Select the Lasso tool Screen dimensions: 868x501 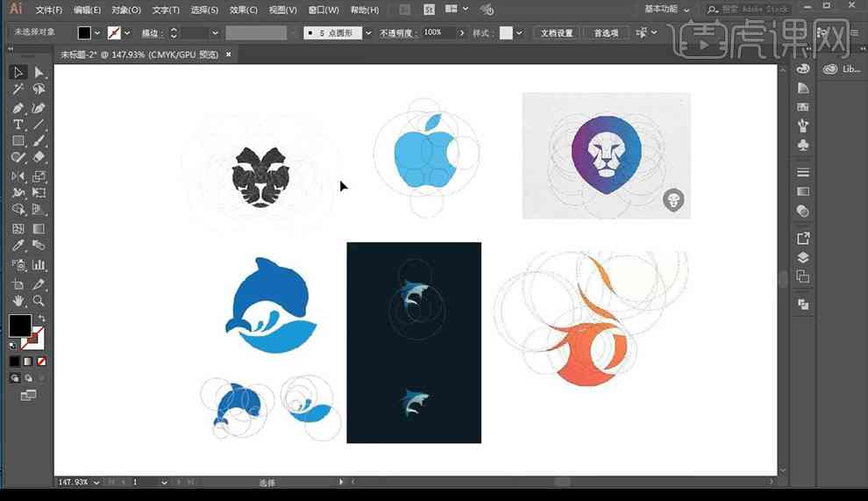(39, 89)
